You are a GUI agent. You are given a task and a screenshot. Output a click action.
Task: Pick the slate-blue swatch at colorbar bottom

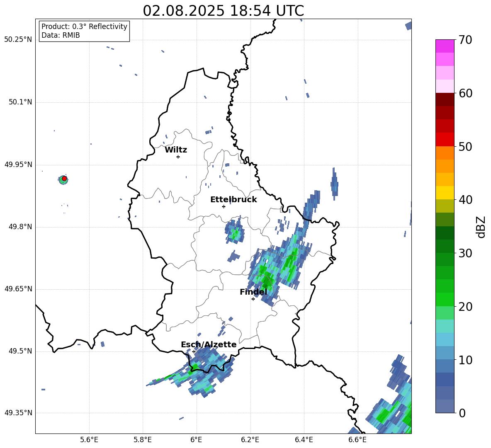coord(445,407)
